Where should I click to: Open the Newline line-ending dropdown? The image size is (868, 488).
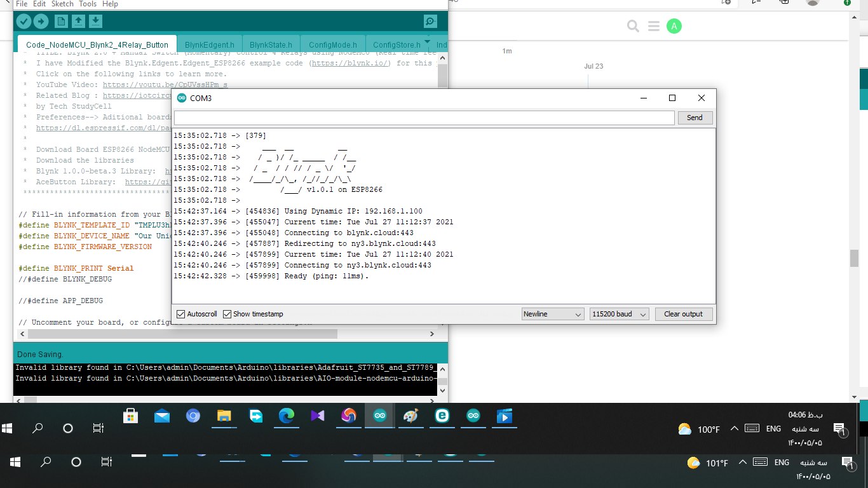pos(552,314)
